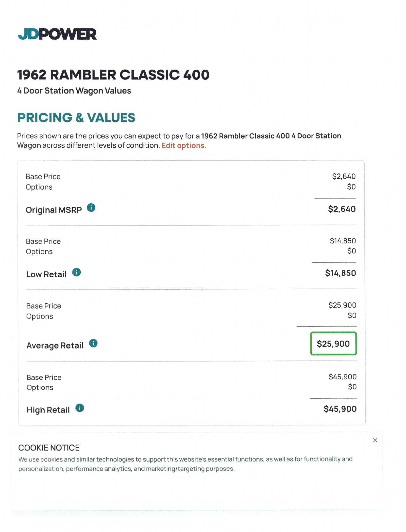
Task: Click the 4 Door Station Wagon Values subtitle
Action: pyautogui.click(x=74, y=91)
